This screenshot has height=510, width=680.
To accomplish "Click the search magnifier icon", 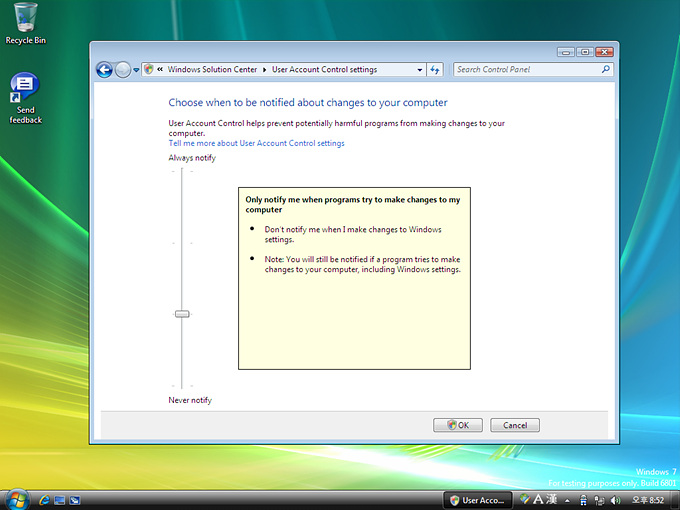I will [606, 69].
